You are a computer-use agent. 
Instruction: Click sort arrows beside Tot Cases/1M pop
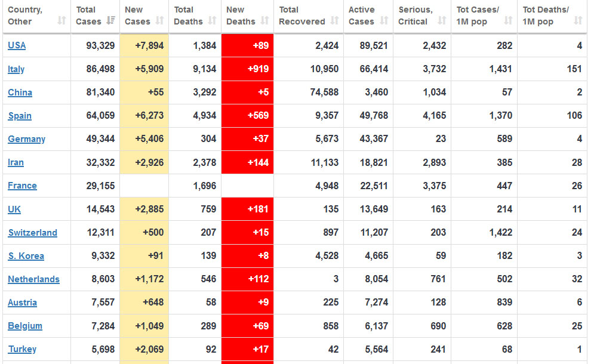[x=508, y=21]
